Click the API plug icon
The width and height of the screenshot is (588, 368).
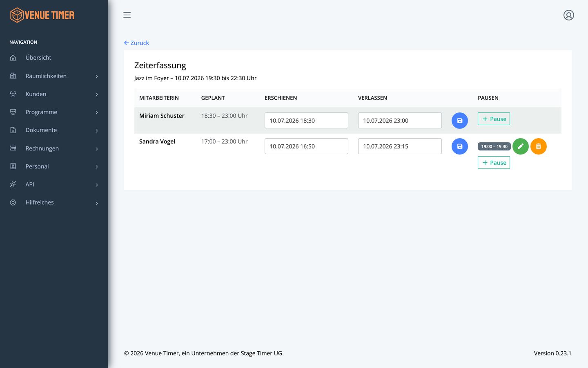tap(13, 184)
